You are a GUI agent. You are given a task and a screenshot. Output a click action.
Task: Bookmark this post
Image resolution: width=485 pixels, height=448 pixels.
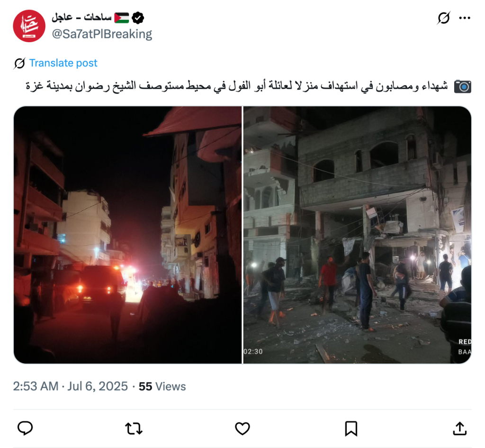351,429
